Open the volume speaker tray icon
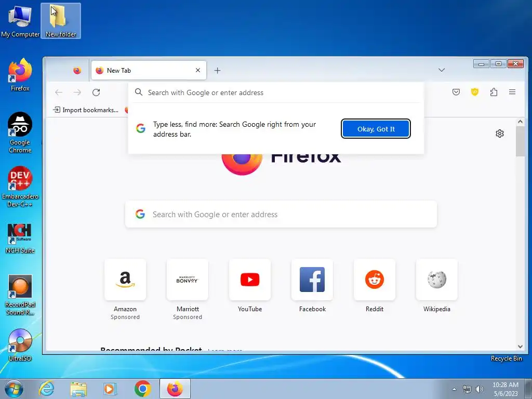Image resolution: width=532 pixels, height=399 pixels. 480,389
